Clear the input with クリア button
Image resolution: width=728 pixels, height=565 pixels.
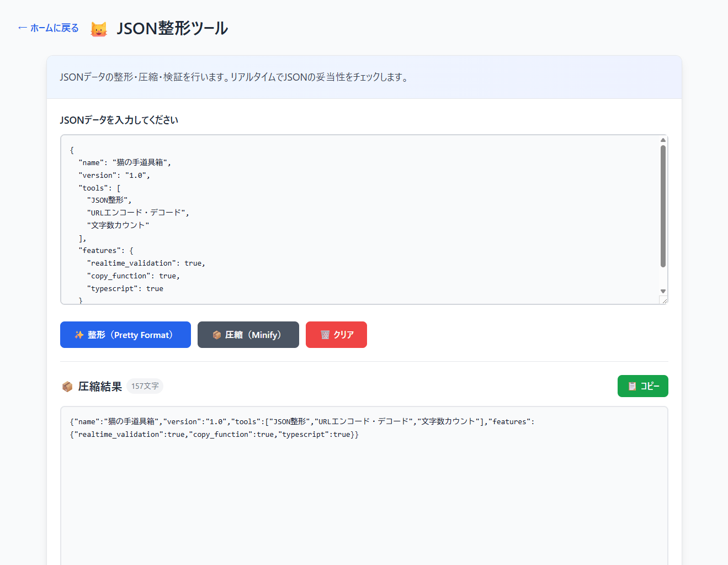point(336,335)
